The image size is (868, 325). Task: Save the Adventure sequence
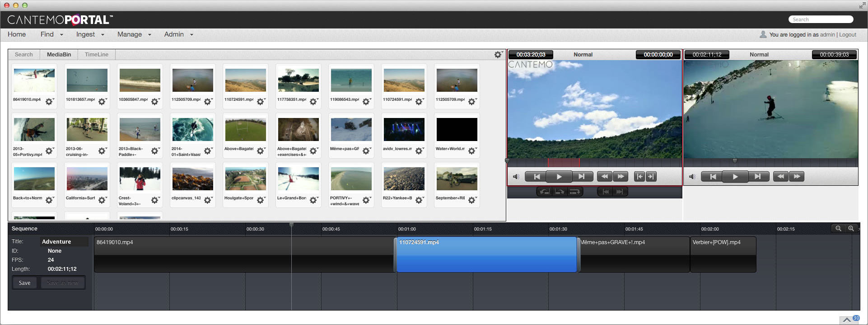click(x=25, y=283)
